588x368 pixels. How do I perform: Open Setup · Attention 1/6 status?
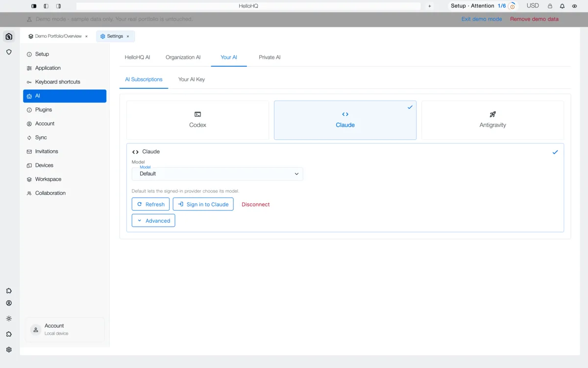[483, 6]
